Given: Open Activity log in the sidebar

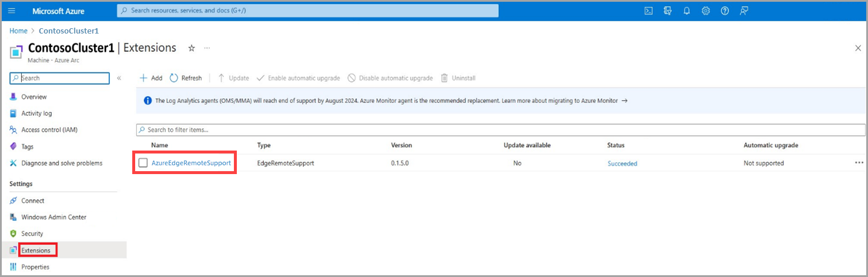Looking at the screenshot, I should tap(36, 114).
